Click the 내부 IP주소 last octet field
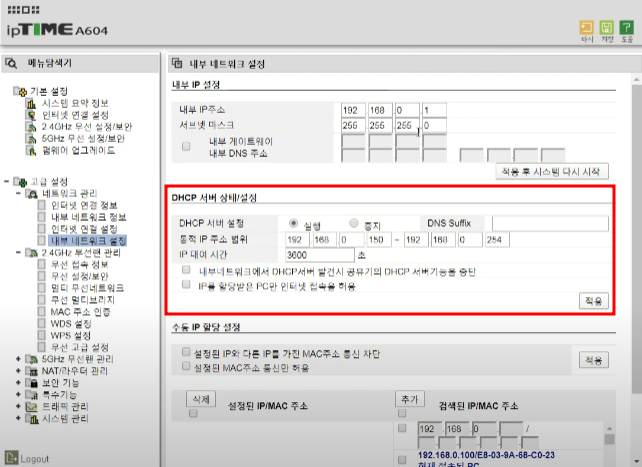Viewport: 642px width, 467px height. tap(434, 110)
